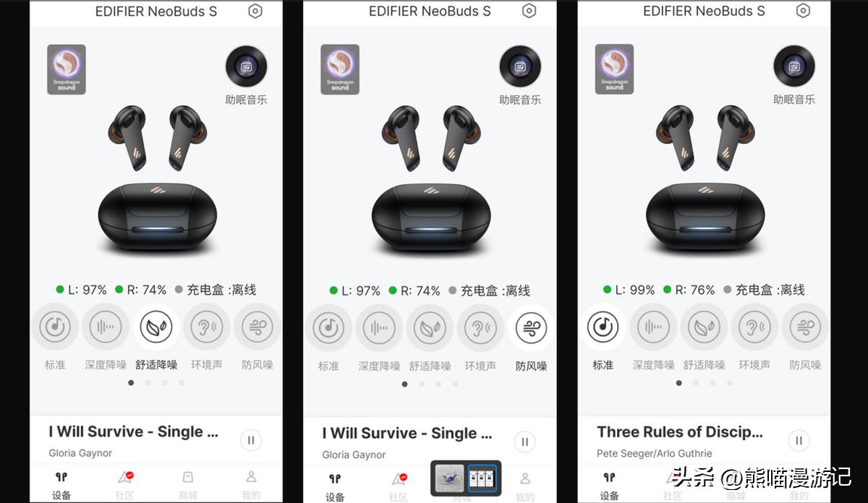
Task: Open 社区 tab in left screen
Action: click(124, 485)
